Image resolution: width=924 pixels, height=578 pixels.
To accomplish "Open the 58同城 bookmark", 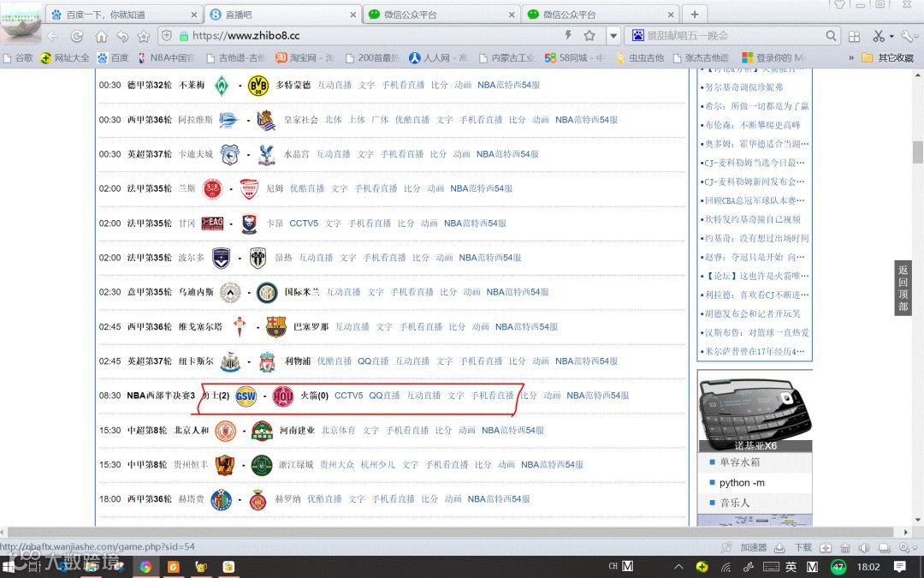I will click(x=574, y=58).
